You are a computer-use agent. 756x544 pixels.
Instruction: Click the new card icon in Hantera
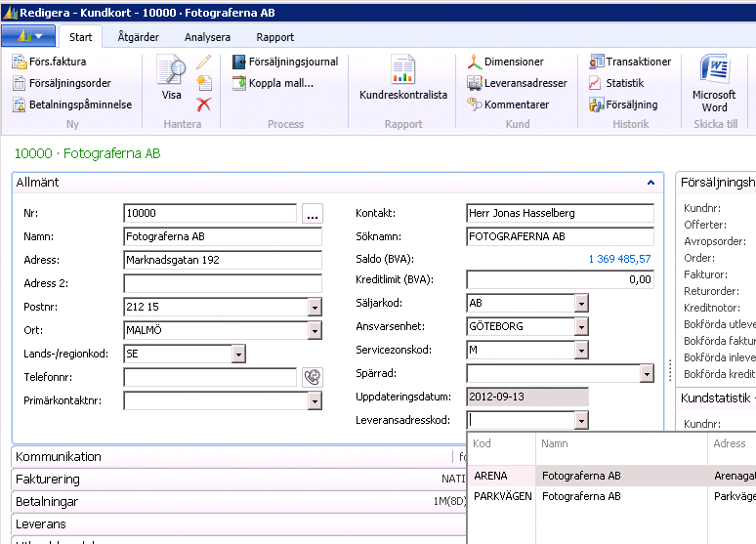[x=204, y=83]
